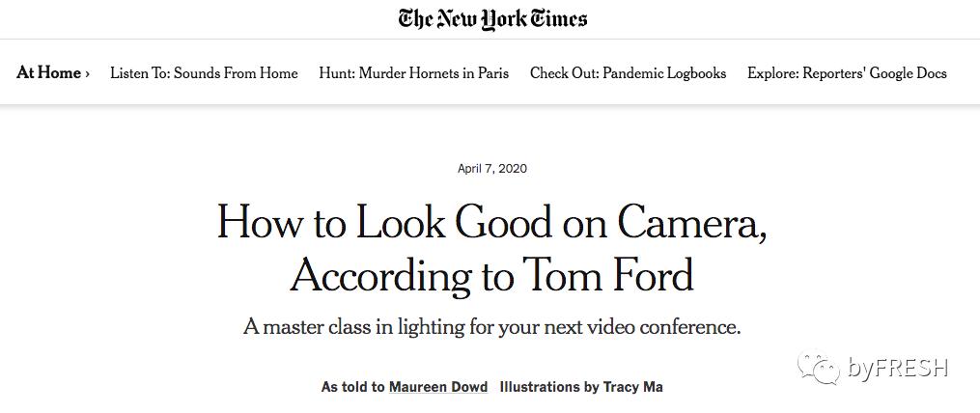Click headline line "According to Tom Ford"
Image resolution: width=980 pixels, height=413 pixels.
click(x=492, y=276)
